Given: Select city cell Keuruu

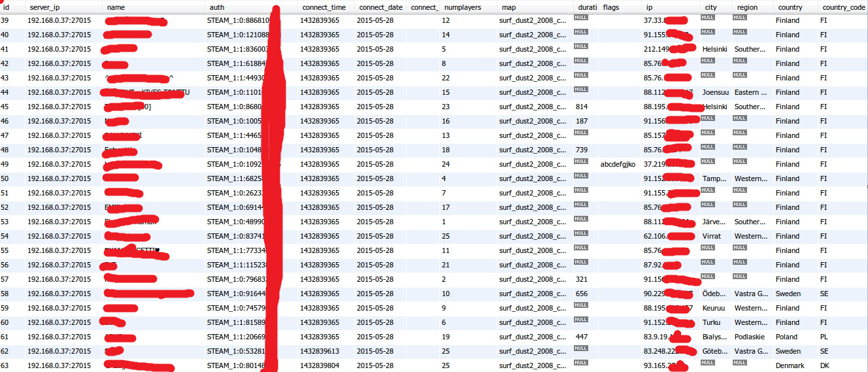Looking at the screenshot, I should point(713,308).
